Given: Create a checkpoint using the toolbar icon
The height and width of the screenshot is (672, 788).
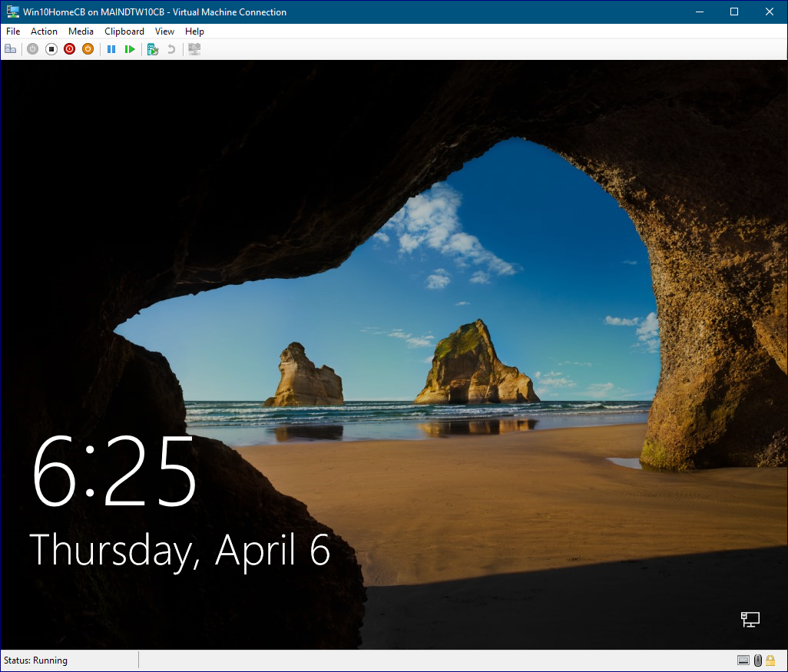Looking at the screenshot, I should 153,49.
